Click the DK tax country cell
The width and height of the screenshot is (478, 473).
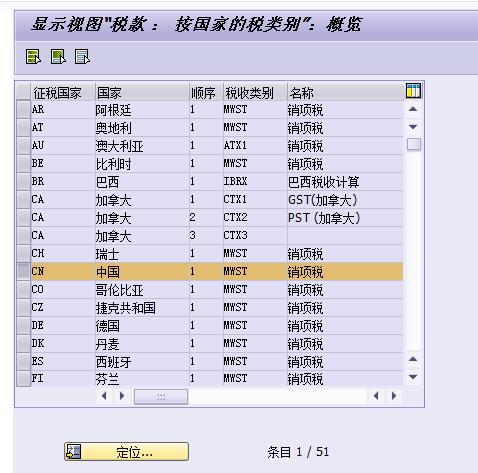(63, 344)
